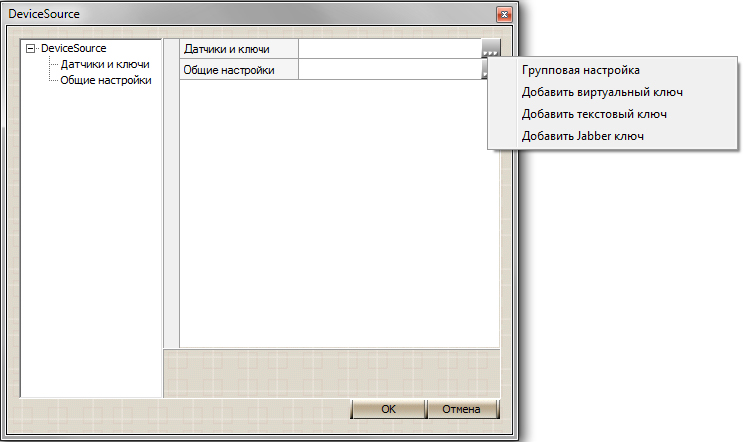Choose Групповая настройка menu entry
Viewport: 744px width, 442px height.
click(x=580, y=70)
